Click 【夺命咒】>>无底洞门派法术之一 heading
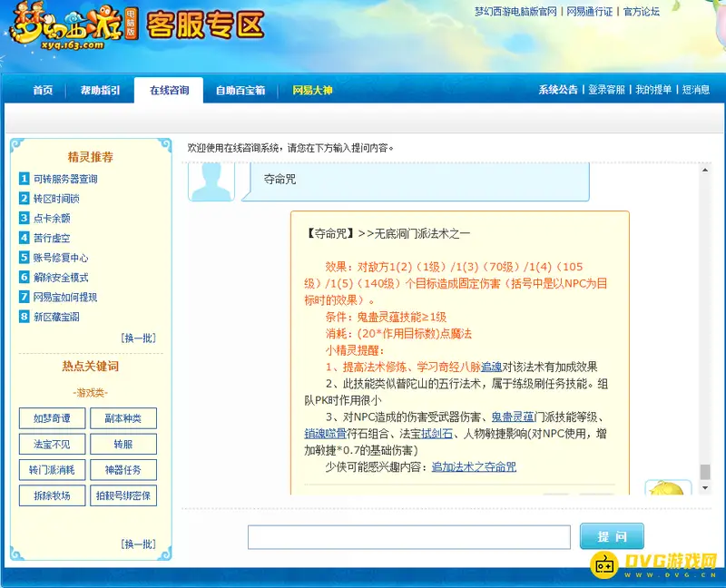This screenshot has width=726, height=588. 388,234
